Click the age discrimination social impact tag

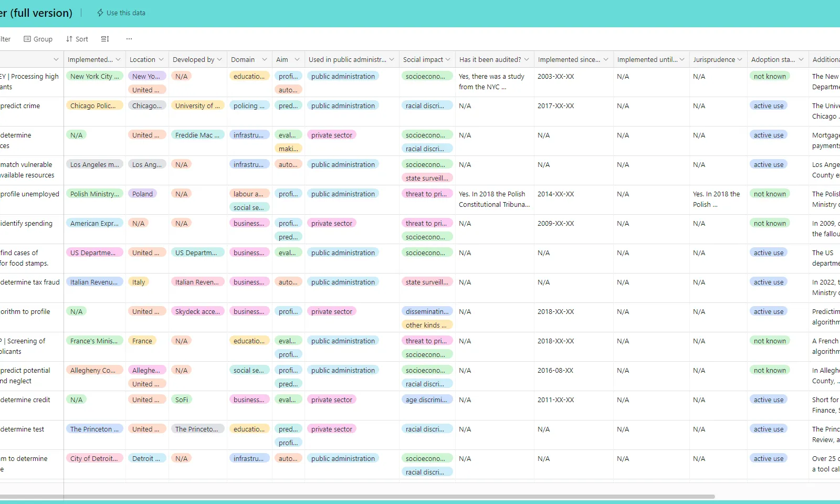(426, 400)
